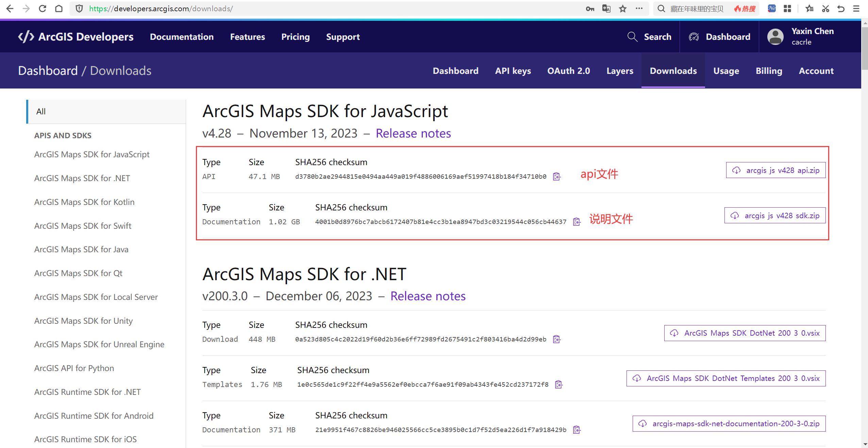868x448 pixels.
Task: Open saved passwords key icon
Action: (x=590, y=9)
